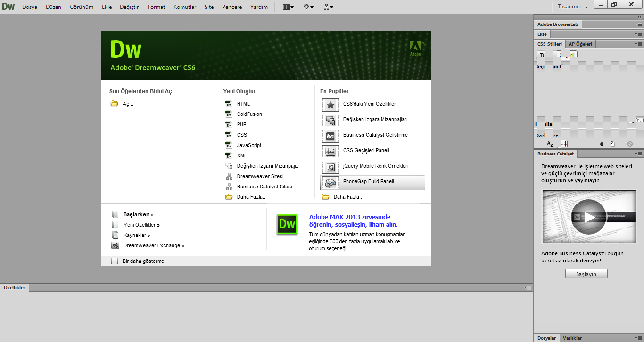Open the Site management dropdown icon
Screen dimensions: 644x342
coord(329,7)
